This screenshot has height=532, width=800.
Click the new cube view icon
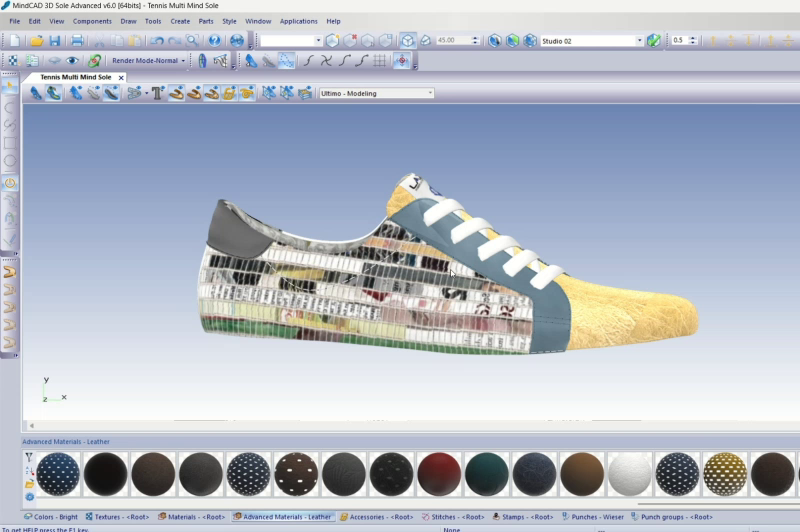click(x=332, y=41)
